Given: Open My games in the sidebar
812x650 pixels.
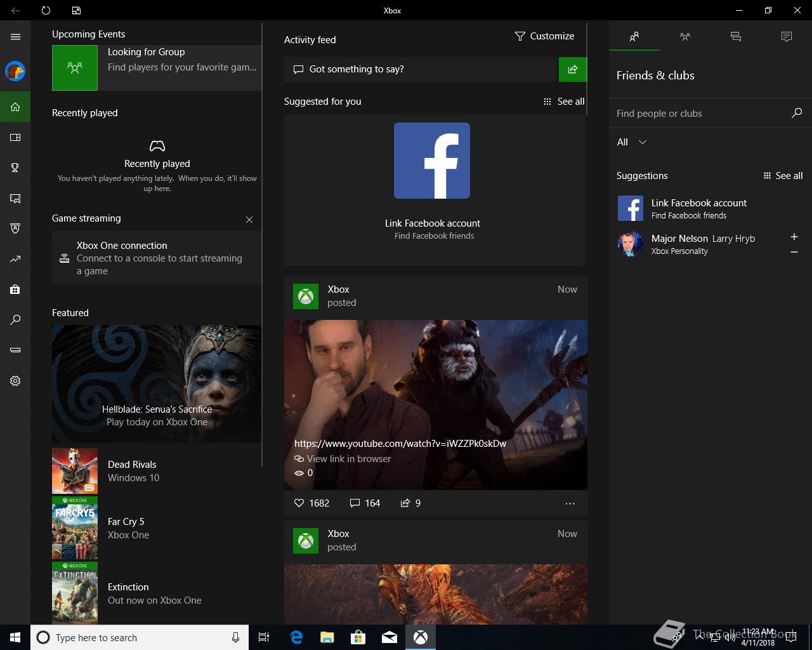Looking at the screenshot, I should [x=15, y=137].
